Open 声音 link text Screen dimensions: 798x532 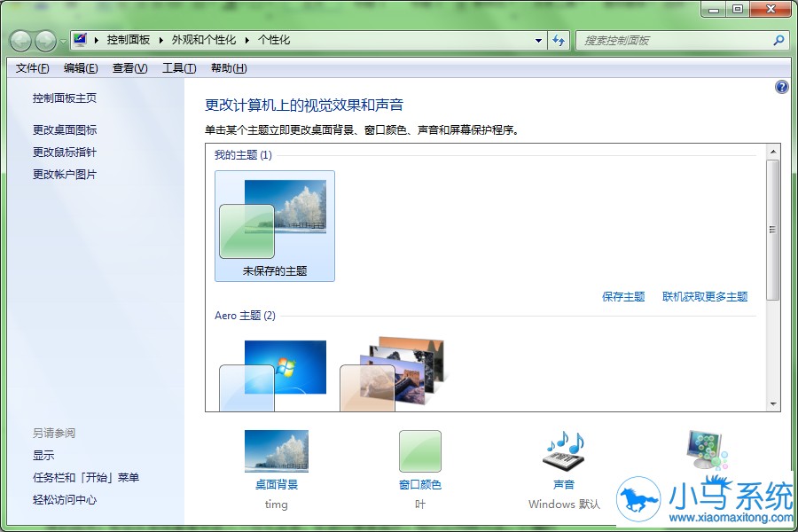click(x=564, y=485)
